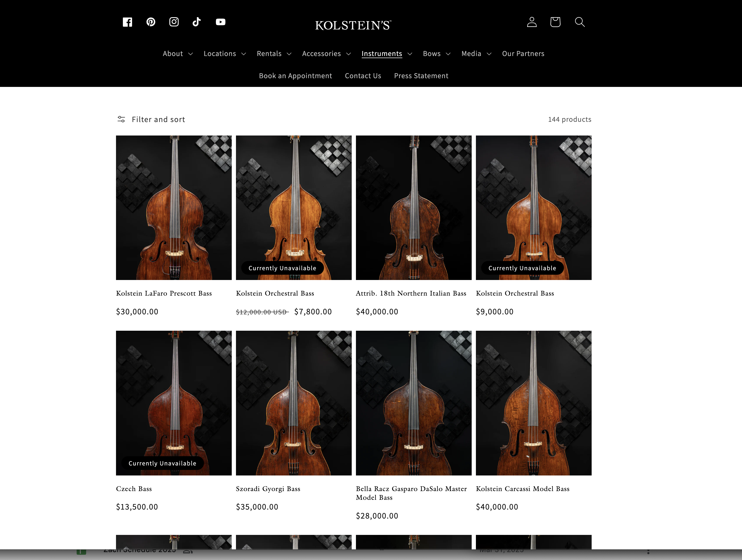
Task: Open Kolstein LaFaro Prescott Bass thumbnail
Action: point(174,208)
